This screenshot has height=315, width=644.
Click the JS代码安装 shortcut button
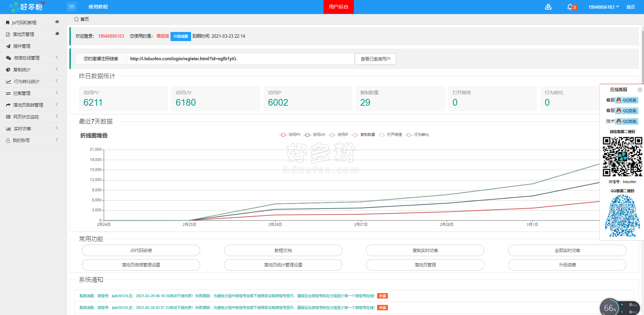141,250
